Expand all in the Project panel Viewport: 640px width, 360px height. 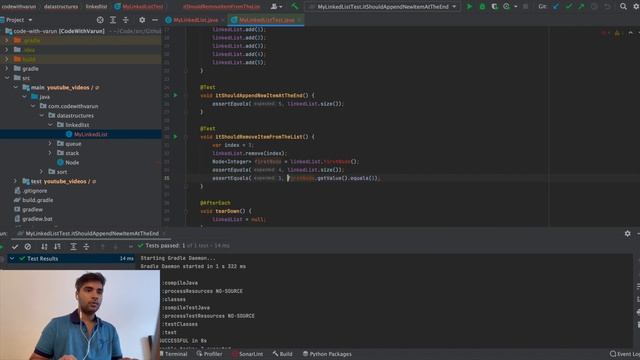113,20
